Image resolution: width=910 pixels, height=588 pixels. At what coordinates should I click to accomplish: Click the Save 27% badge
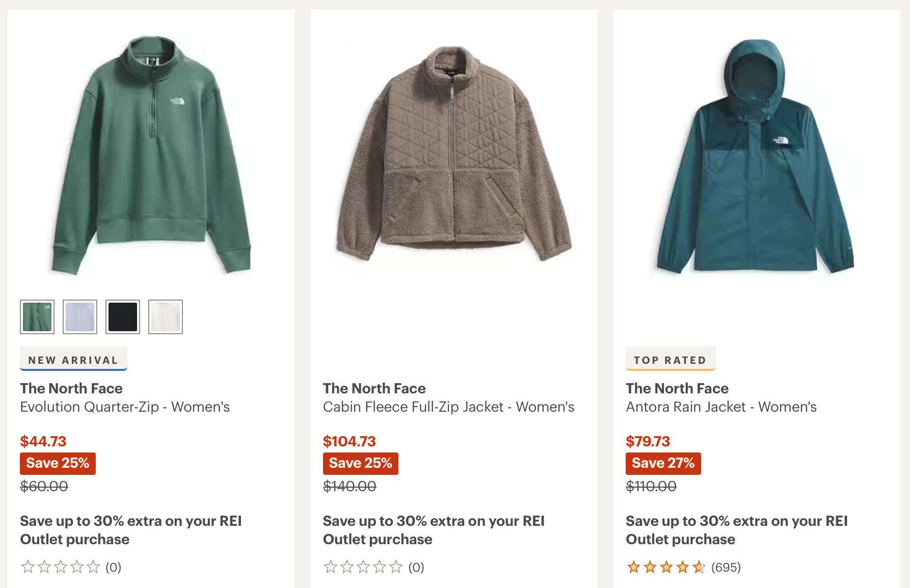(x=663, y=463)
